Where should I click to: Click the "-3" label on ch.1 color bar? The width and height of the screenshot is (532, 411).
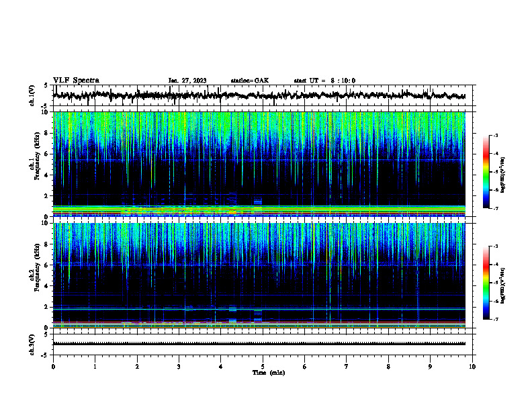(x=496, y=136)
